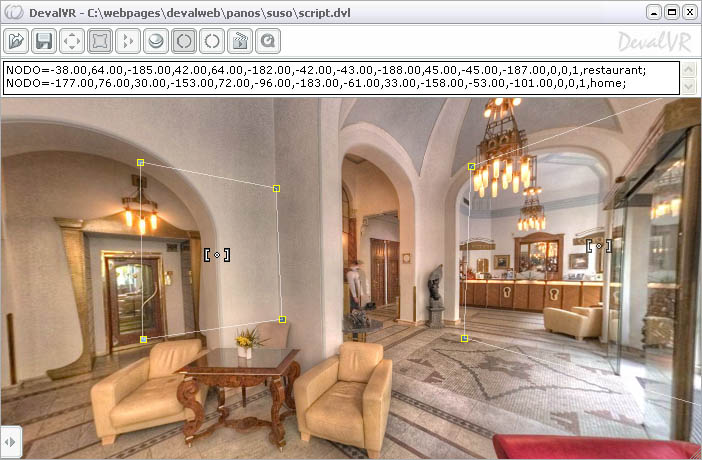Click the triple-arrow toolbar button
The image size is (702, 460).
(128, 41)
